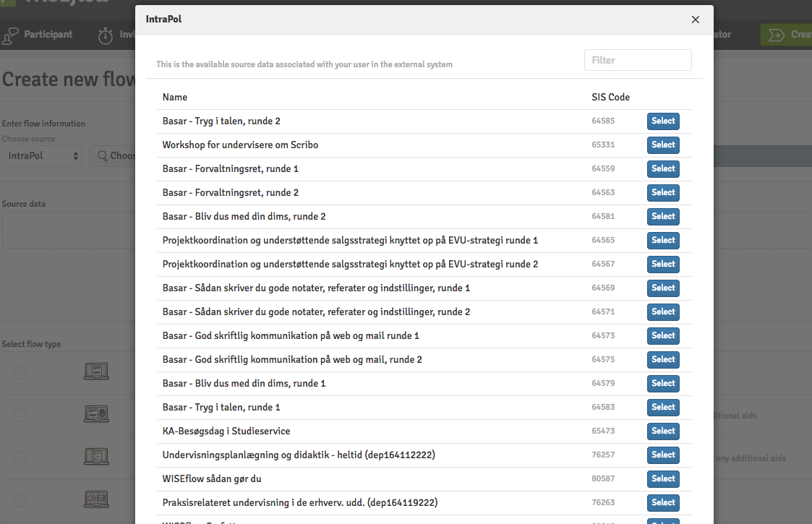Click Select for 'Basar - Forvaltningsret, runde 2'
Image resolution: width=812 pixels, height=524 pixels.
(x=662, y=192)
